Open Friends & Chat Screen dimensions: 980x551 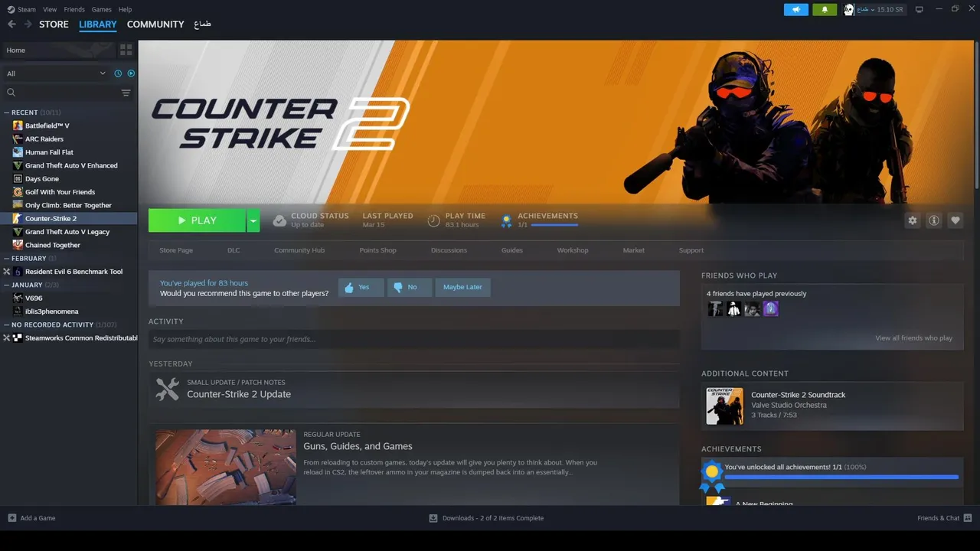point(944,518)
